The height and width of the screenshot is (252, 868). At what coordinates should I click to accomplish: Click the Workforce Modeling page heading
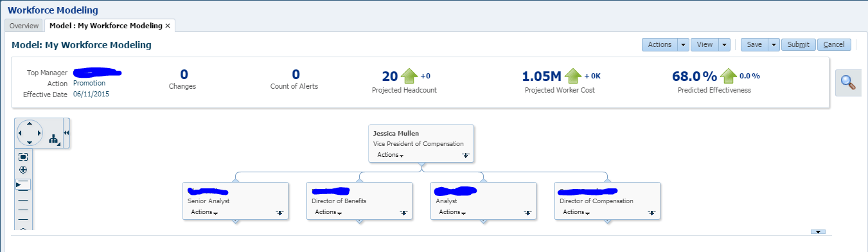(x=53, y=10)
